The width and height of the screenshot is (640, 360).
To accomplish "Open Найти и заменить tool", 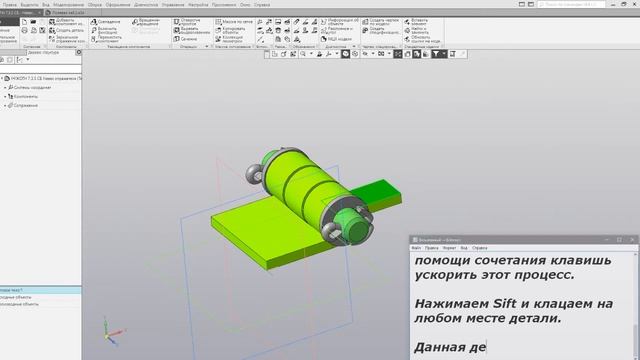I will [416, 31].
